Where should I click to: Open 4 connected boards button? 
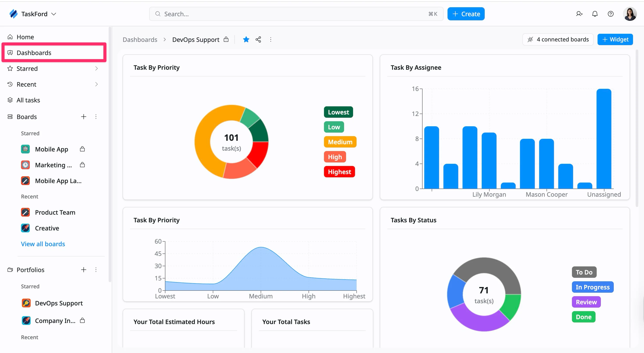pyautogui.click(x=558, y=39)
